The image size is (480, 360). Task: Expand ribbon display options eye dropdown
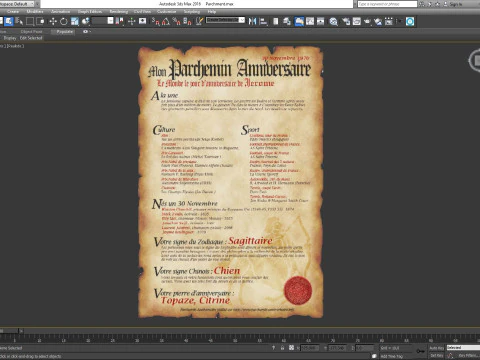point(87,32)
